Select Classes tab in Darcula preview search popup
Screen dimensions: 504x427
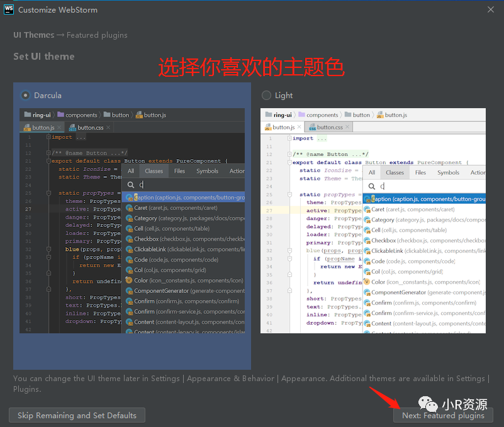click(154, 171)
